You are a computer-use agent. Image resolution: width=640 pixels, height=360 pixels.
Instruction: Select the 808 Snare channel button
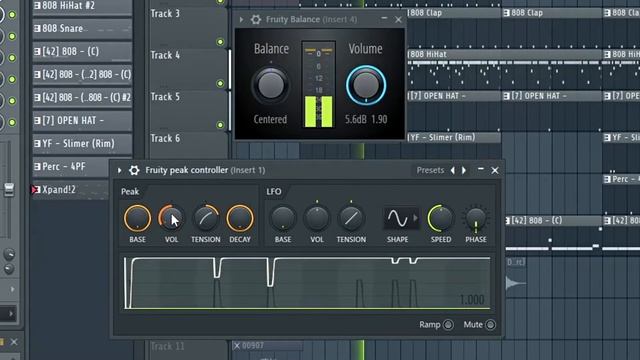pos(82,28)
